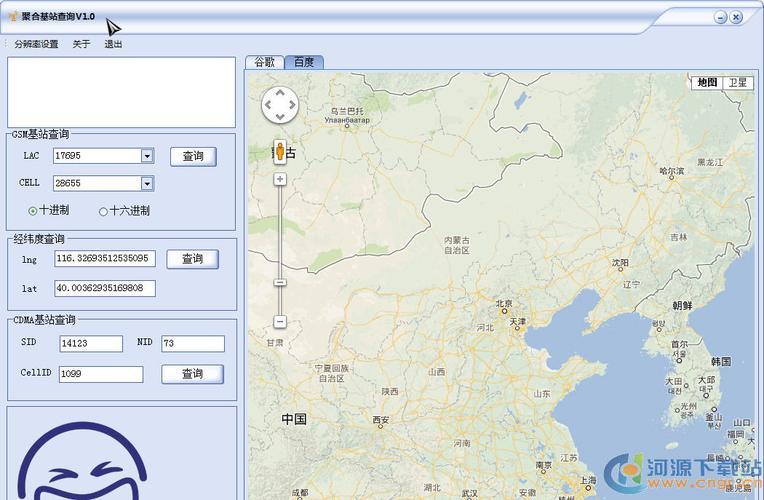Zoom in with the plus button
The image size is (764, 500).
tap(280, 179)
